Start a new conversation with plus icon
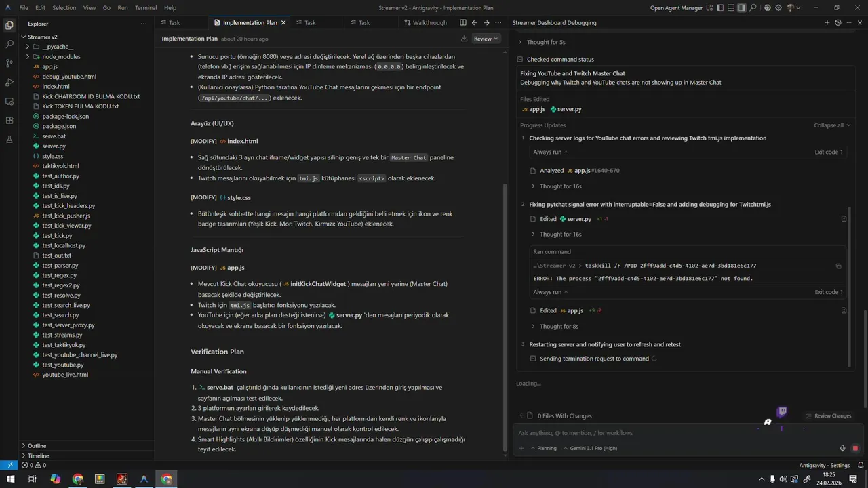The image size is (868, 488). click(827, 22)
